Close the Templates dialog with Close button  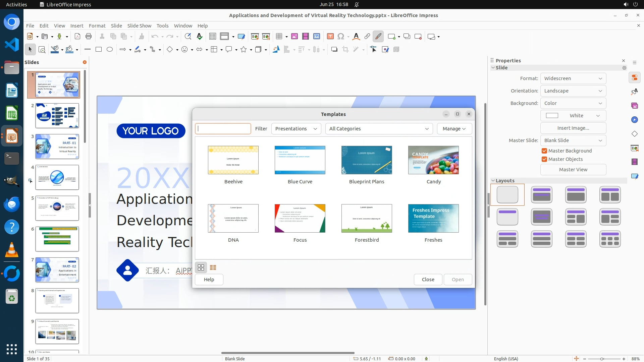[428, 280]
